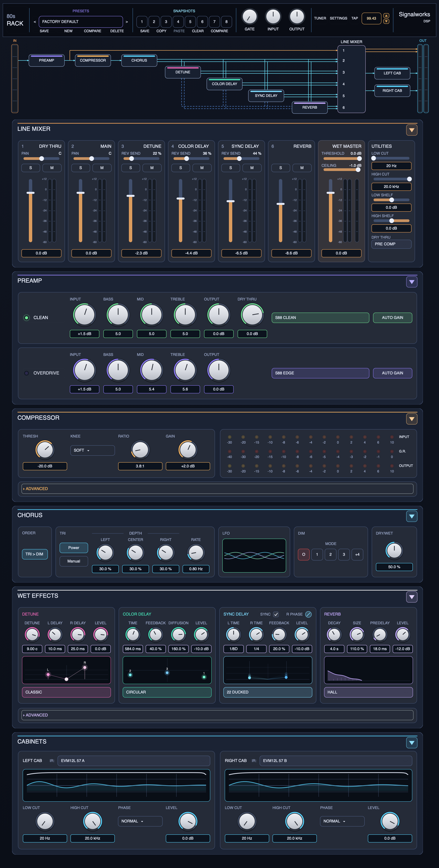The image size is (439, 868).
Task: Expand the compressor ADVANCED panel
Action: point(217,489)
